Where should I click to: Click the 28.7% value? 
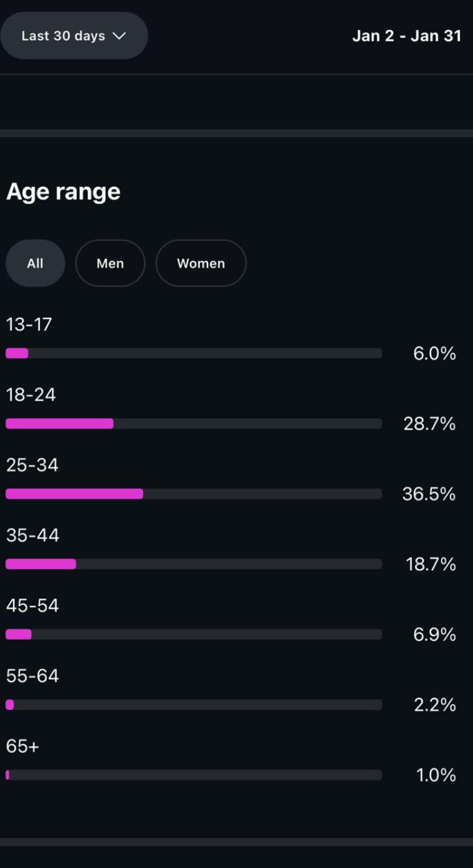(429, 424)
